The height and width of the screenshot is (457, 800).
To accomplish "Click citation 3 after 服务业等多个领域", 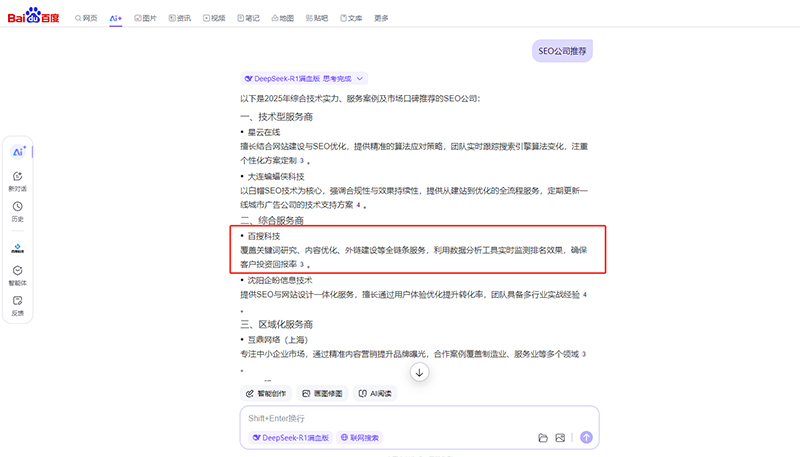I will (584, 354).
